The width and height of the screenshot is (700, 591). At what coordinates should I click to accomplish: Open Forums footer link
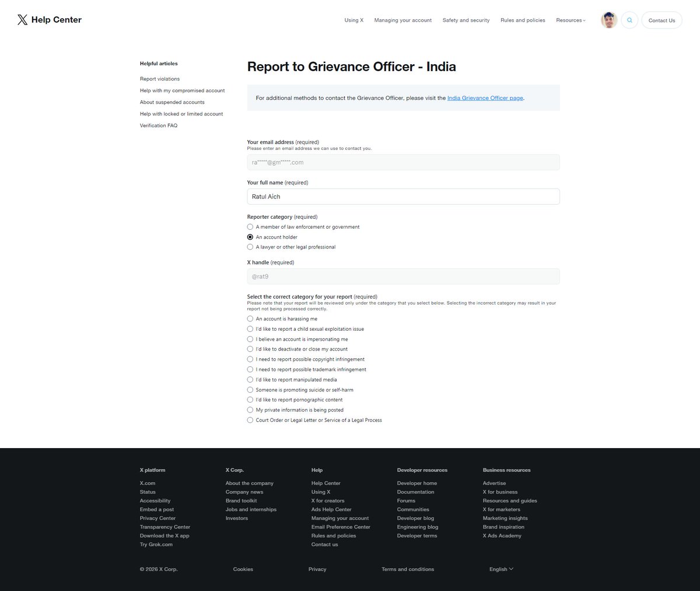407,501
